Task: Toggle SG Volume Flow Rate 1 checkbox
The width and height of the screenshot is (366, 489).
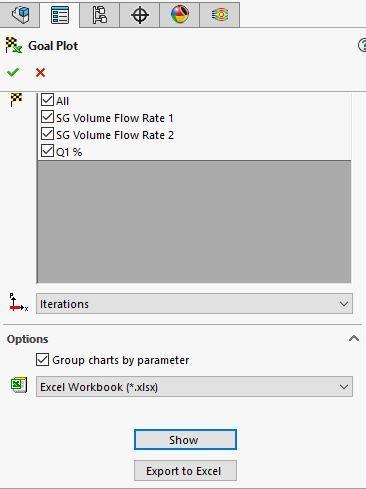Action: click(x=47, y=117)
